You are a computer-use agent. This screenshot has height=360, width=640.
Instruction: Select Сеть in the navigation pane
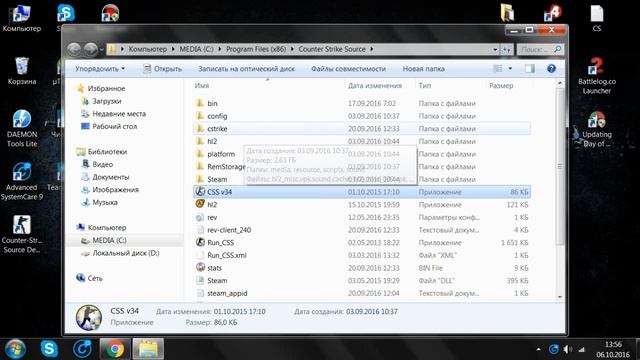click(95, 278)
